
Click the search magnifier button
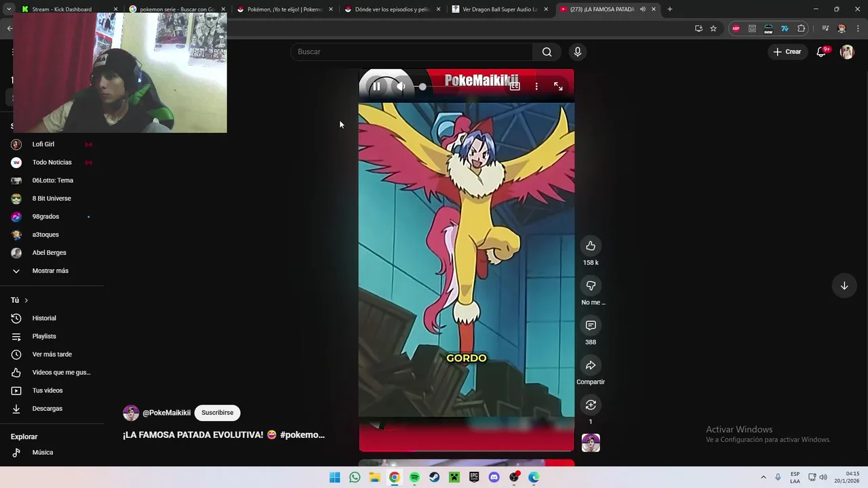click(x=547, y=52)
